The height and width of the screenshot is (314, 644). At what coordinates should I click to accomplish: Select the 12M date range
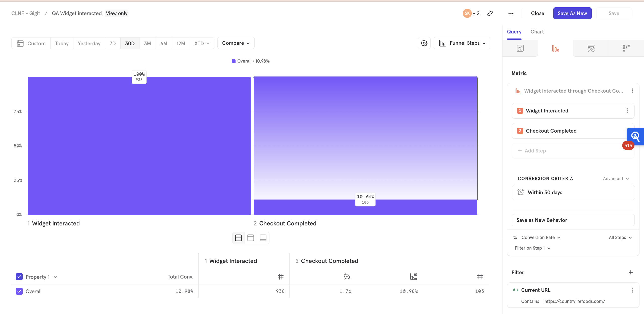[x=181, y=43]
